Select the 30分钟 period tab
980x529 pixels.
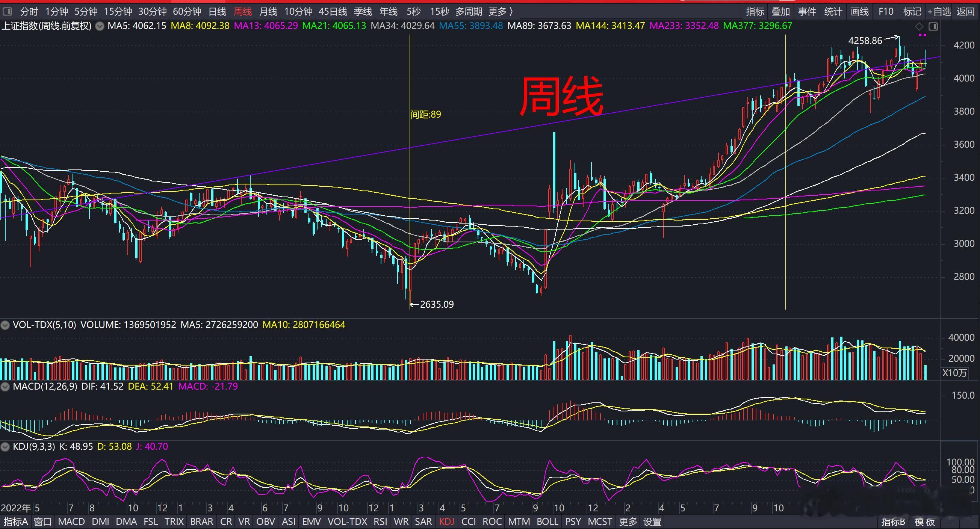point(152,12)
